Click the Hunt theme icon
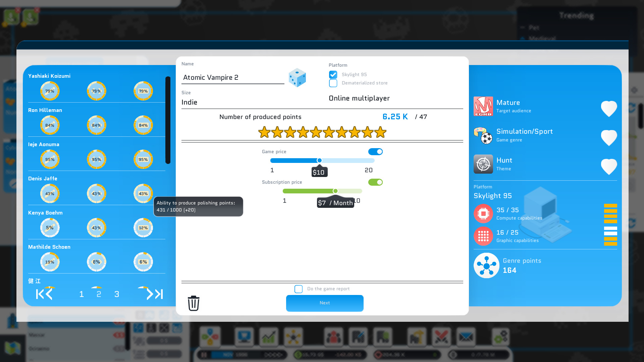 click(x=483, y=164)
